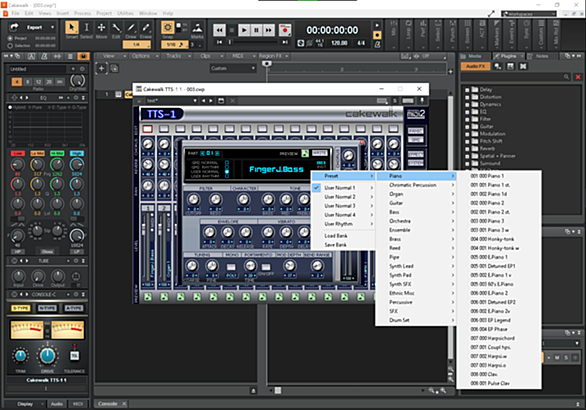The image size is (586, 410).
Task: Select the Draw tool
Action: click(131, 27)
